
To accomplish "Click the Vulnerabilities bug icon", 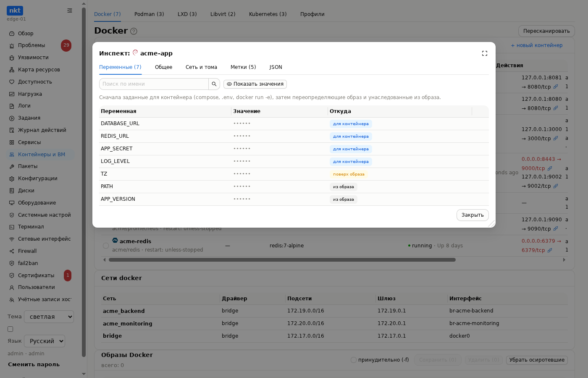I will pos(12,58).
